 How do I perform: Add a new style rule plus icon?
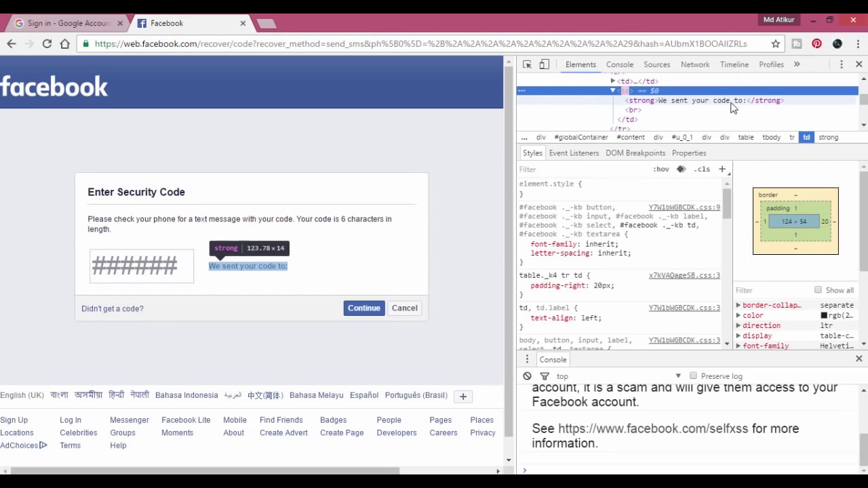pos(722,169)
